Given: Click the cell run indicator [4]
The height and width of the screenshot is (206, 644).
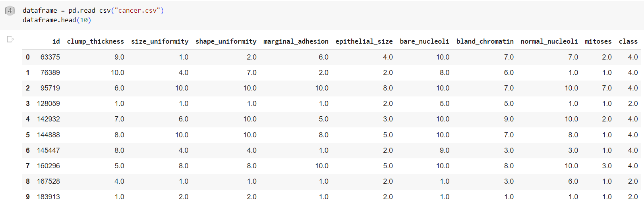Looking at the screenshot, I should coord(10,11).
